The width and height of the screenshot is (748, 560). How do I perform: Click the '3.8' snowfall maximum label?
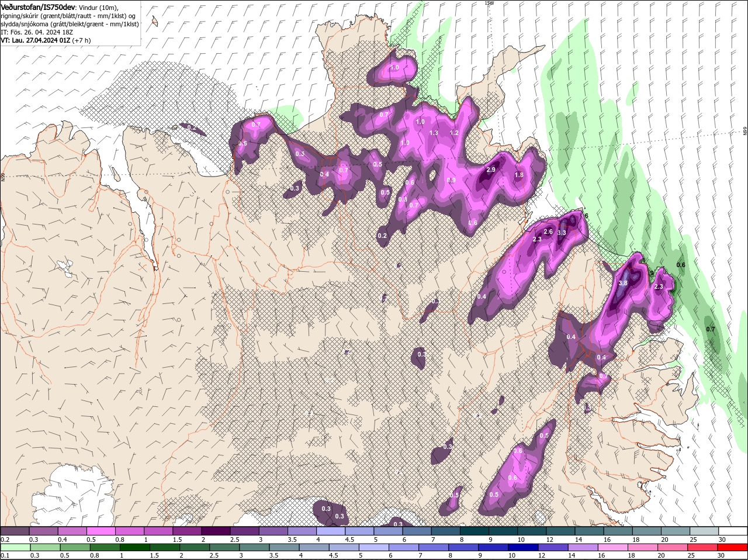click(x=623, y=283)
